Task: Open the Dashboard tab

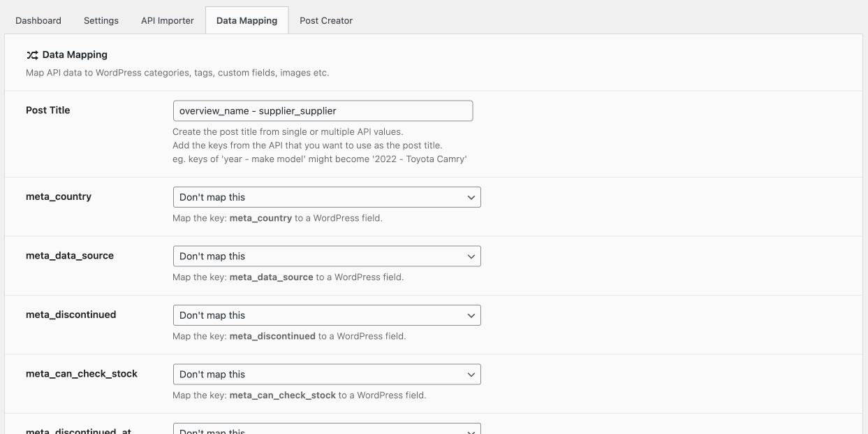Action: click(38, 20)
